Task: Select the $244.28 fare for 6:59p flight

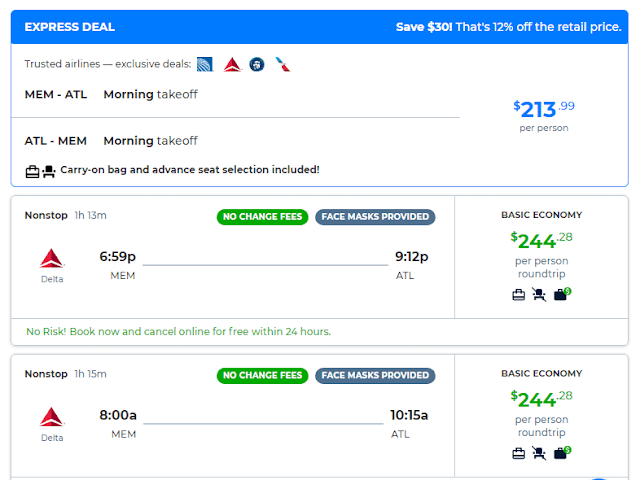Action: pyautogui.click(x=541, y=240)
